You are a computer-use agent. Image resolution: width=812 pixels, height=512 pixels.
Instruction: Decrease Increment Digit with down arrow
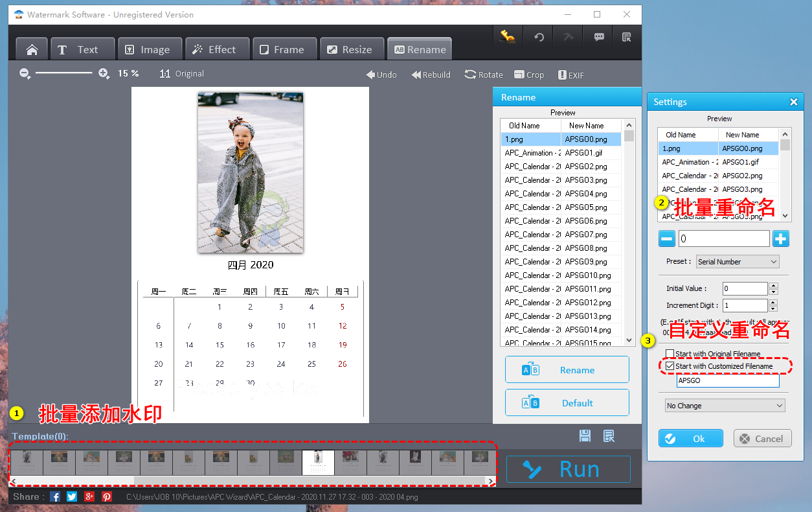[773, 308]
